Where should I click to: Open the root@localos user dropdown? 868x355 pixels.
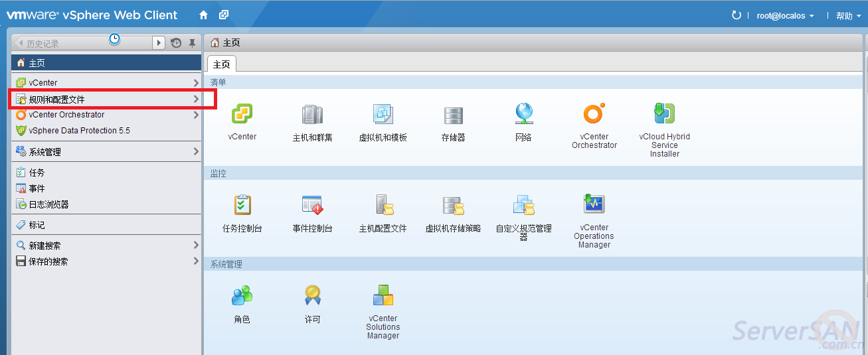785,16
